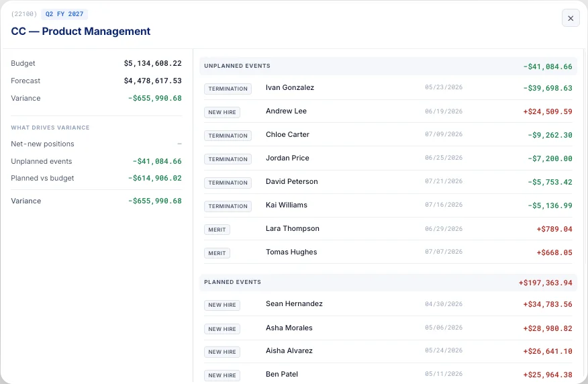Select the Forecast amount $4,478,617.53

[152, 81]
